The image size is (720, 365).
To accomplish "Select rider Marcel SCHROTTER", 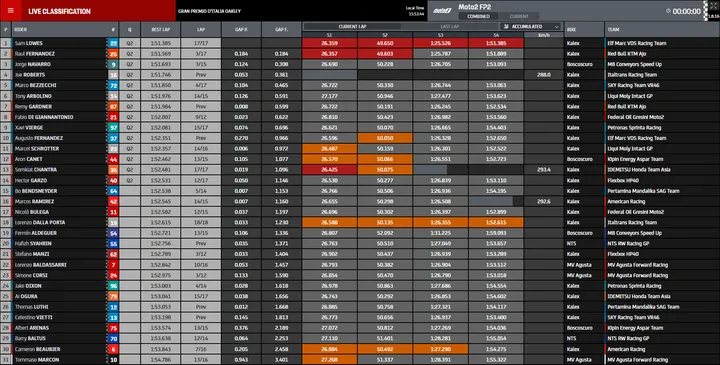I will coord(37,149).
